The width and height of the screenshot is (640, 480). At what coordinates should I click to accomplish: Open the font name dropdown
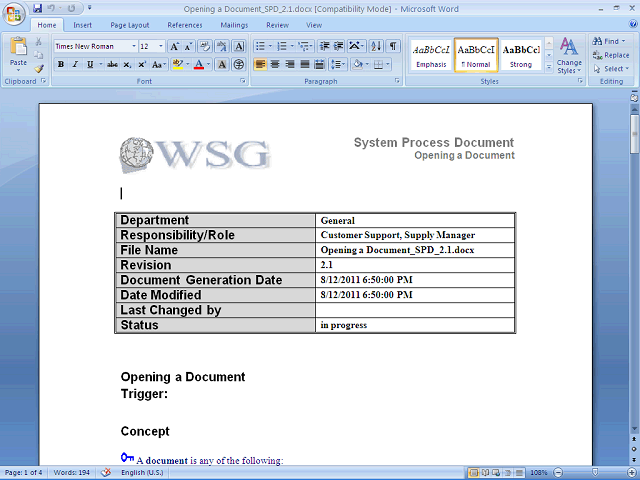pos(133,46)
